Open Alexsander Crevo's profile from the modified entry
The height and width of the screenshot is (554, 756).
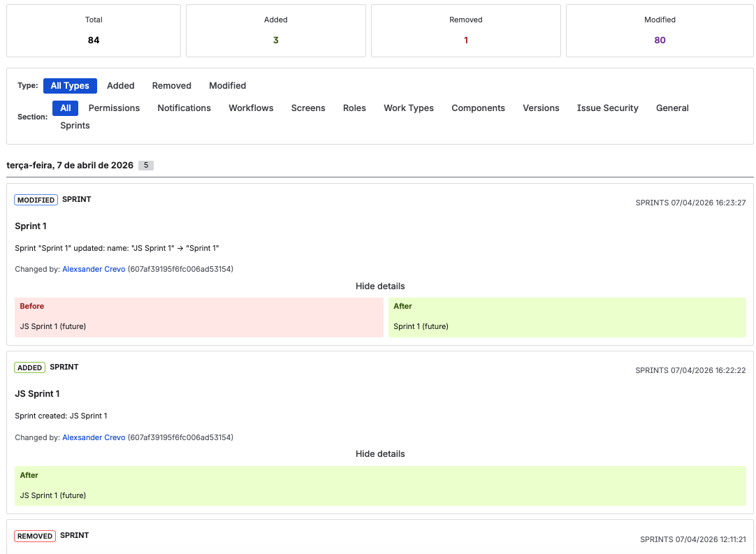(94, 269)
